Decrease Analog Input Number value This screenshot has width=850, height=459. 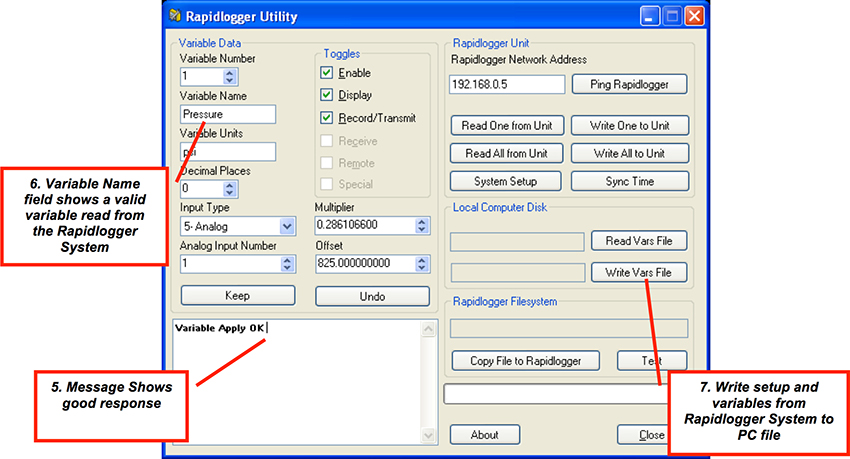click(x=287, y=268)
